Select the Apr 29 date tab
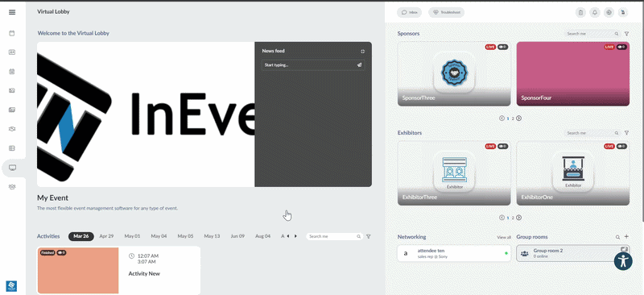 [x=106, y=236]
